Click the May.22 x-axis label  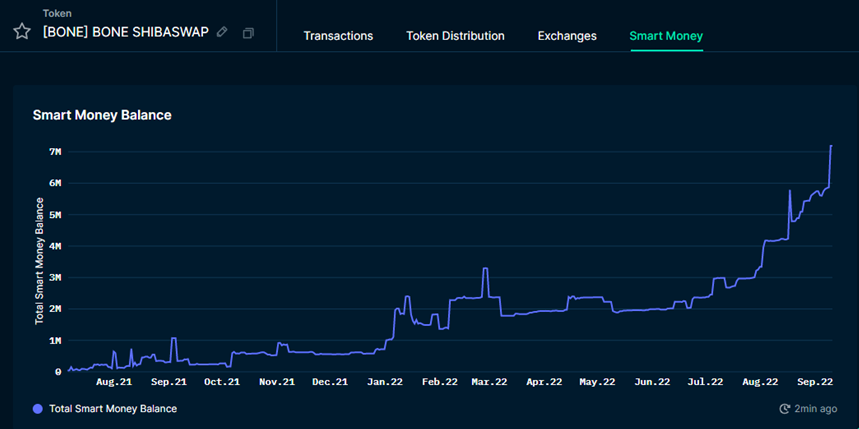[x=597, y=381]
